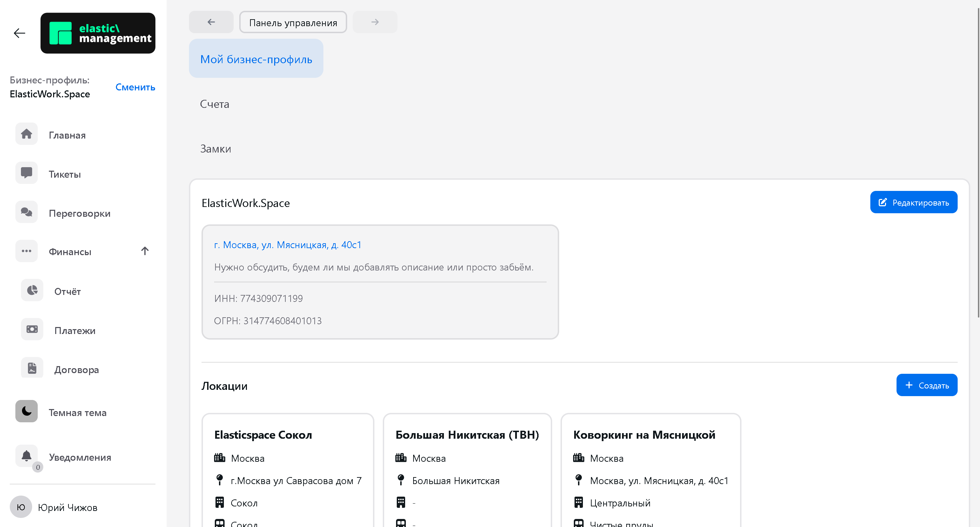Click the Создать location button
The height and width of the screenshot is (527, 980).
pyautogui.click(x=927, y=385)
